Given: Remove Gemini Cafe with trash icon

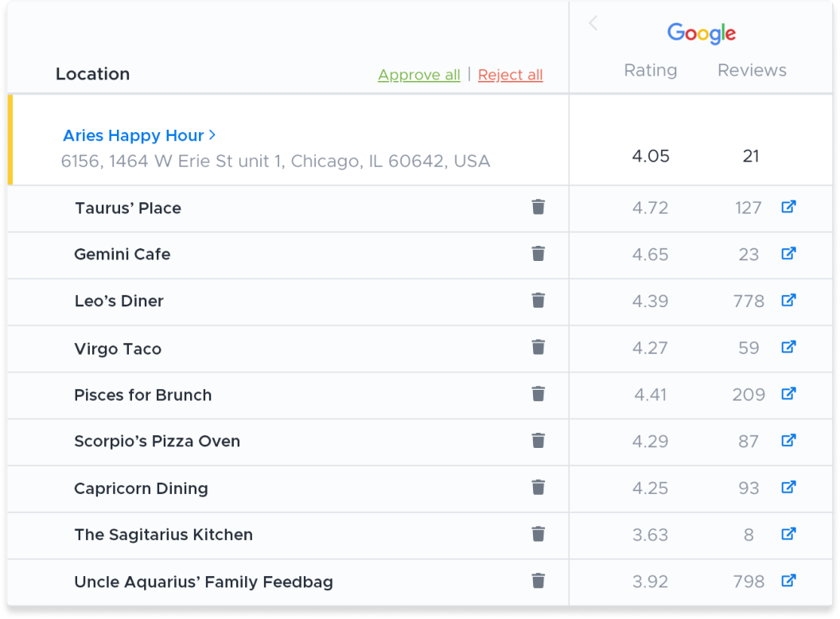Looking at the screenshot, I should point(539,254).
